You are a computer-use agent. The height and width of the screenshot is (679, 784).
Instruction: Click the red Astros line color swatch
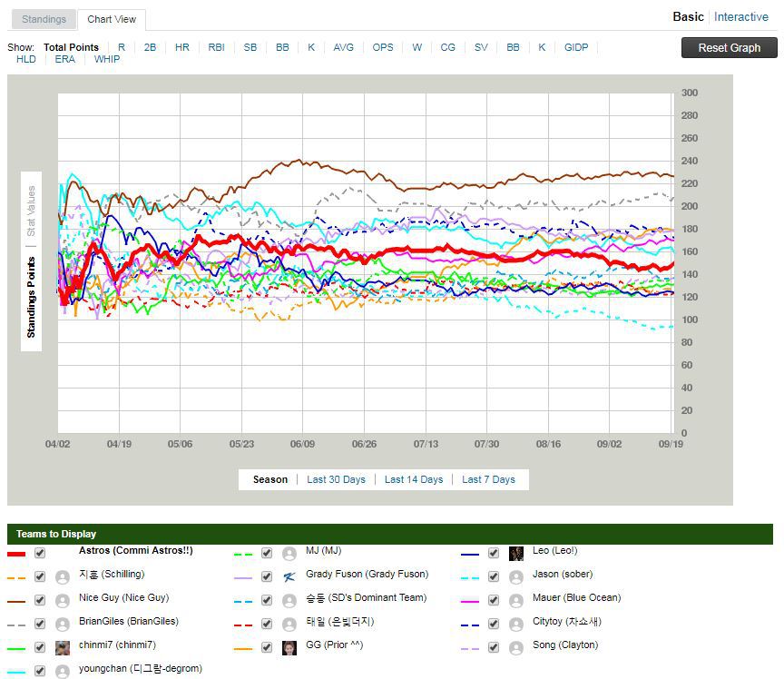tap(16, 554)
